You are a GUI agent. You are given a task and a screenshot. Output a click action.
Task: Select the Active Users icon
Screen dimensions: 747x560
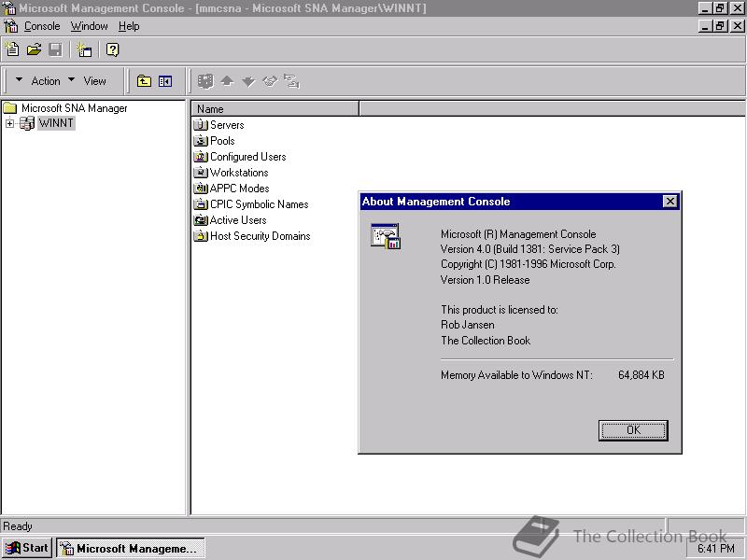point(201,220)
